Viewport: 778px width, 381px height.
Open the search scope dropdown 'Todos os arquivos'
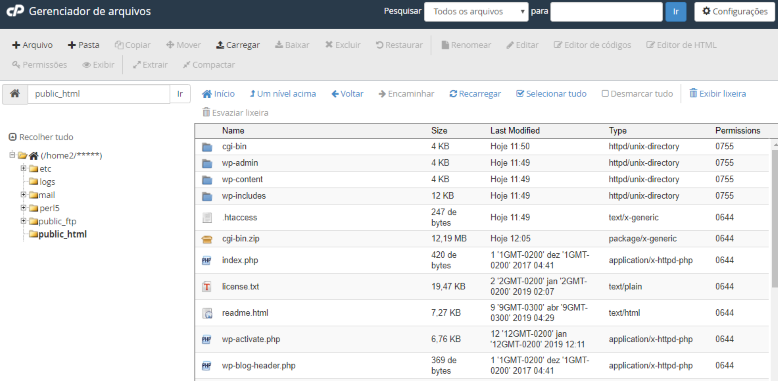point(476,11)
